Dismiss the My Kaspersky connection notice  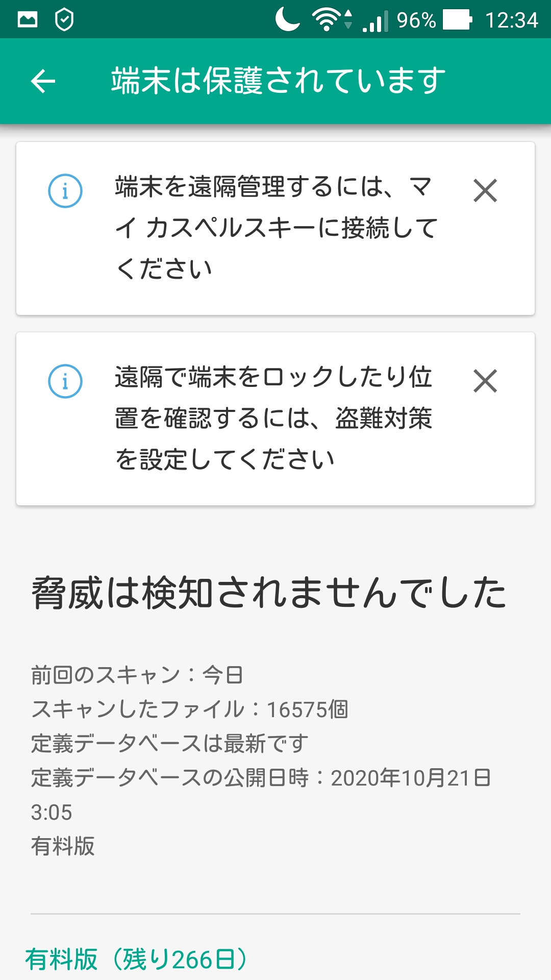pyautogui.click(x=485, y=191)
